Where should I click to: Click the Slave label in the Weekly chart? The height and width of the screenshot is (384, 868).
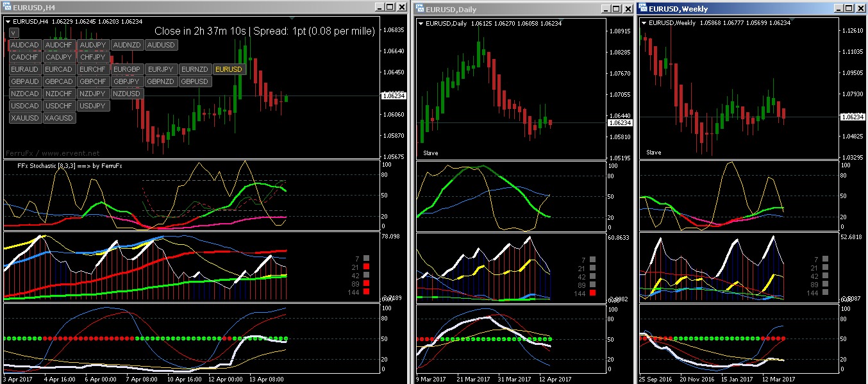click(x=653, y=153)
